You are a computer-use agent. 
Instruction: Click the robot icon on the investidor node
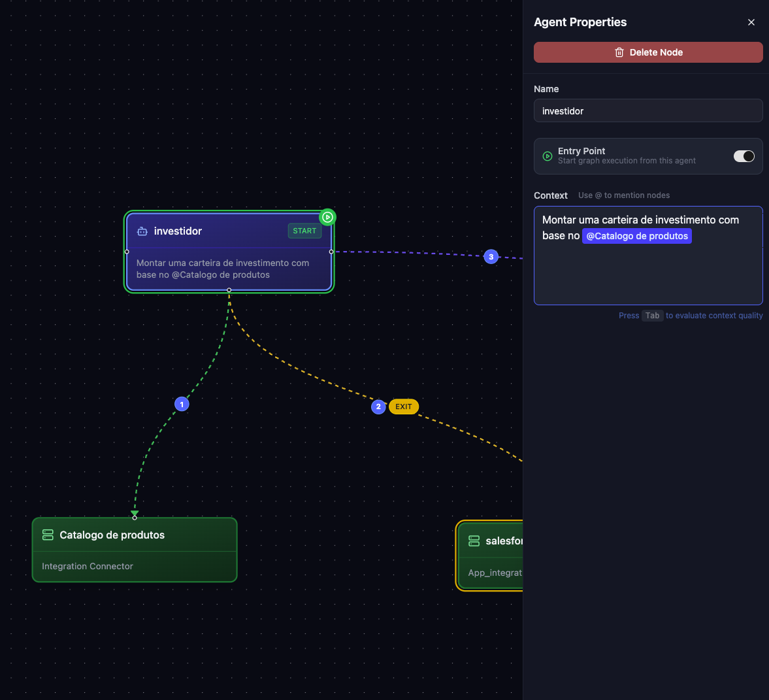point(142,231)
